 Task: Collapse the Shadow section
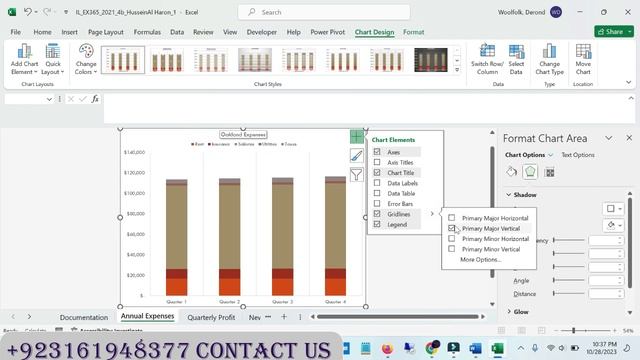pyautogui.click(x=509, y=195)
